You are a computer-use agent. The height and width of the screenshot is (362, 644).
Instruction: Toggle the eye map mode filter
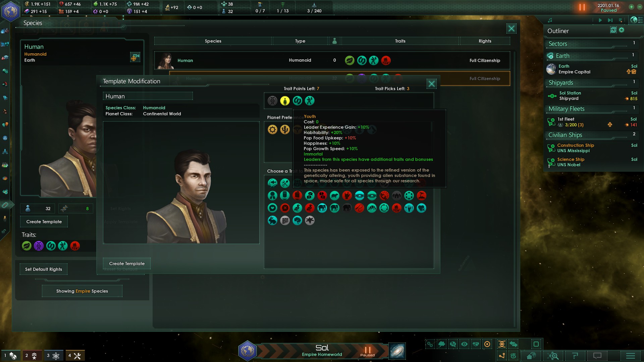click(464, 344)
